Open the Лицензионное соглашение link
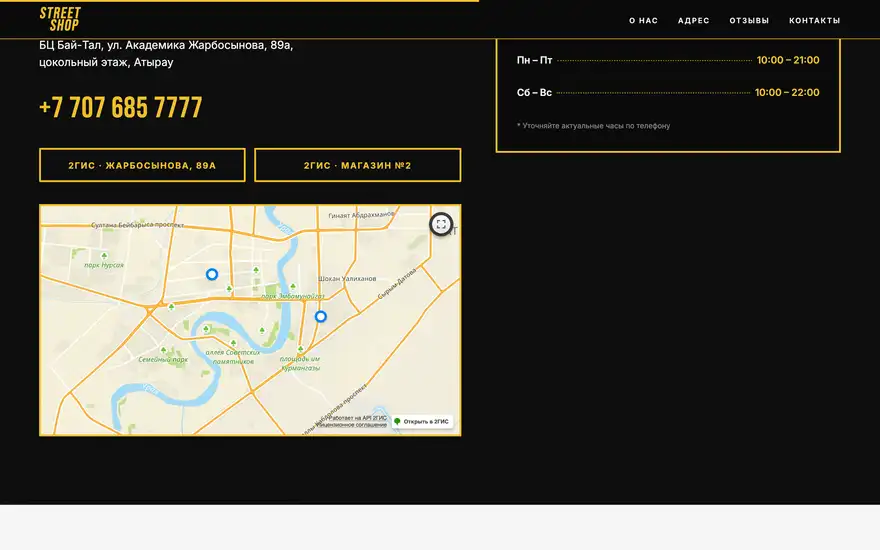Image resolution: width=880 pixels, height=550 pixels. point(352,425)
